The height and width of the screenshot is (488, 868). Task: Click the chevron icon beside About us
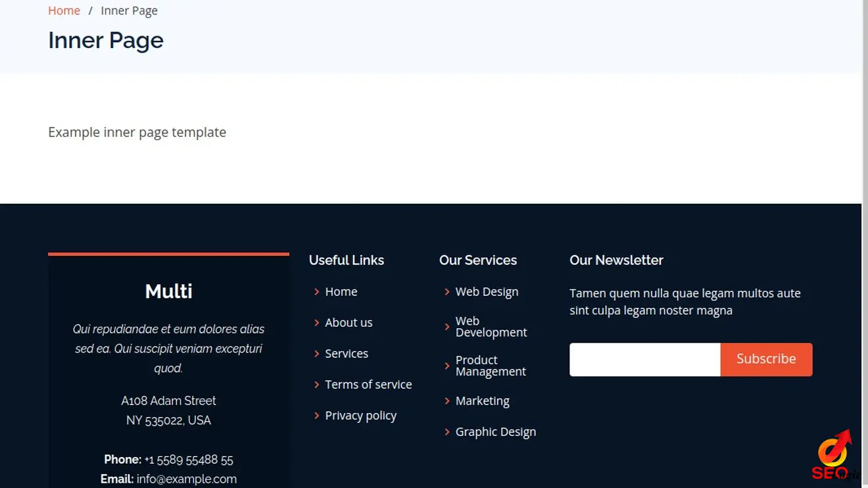[x=316, y=323]
